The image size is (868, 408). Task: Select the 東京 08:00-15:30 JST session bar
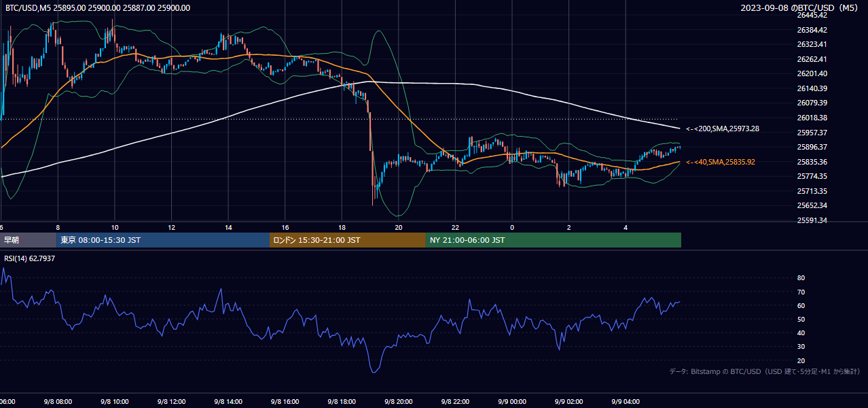pyautogui.click(x=163, y=240)
